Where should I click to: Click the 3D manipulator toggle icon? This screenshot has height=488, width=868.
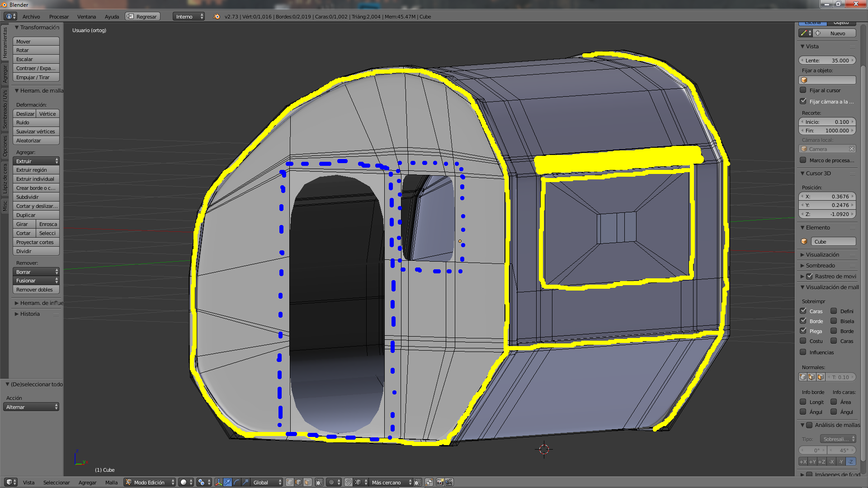point(218,482)
